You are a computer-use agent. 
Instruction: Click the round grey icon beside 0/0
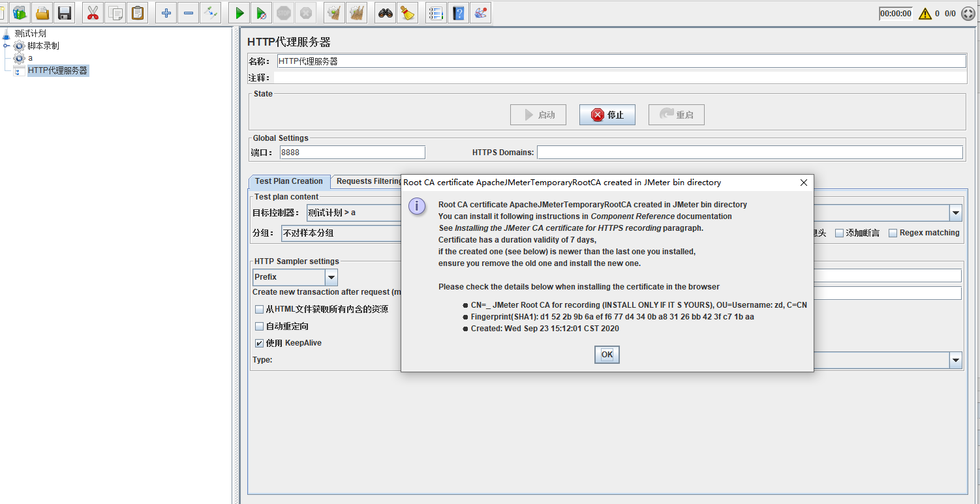point(968,14)
